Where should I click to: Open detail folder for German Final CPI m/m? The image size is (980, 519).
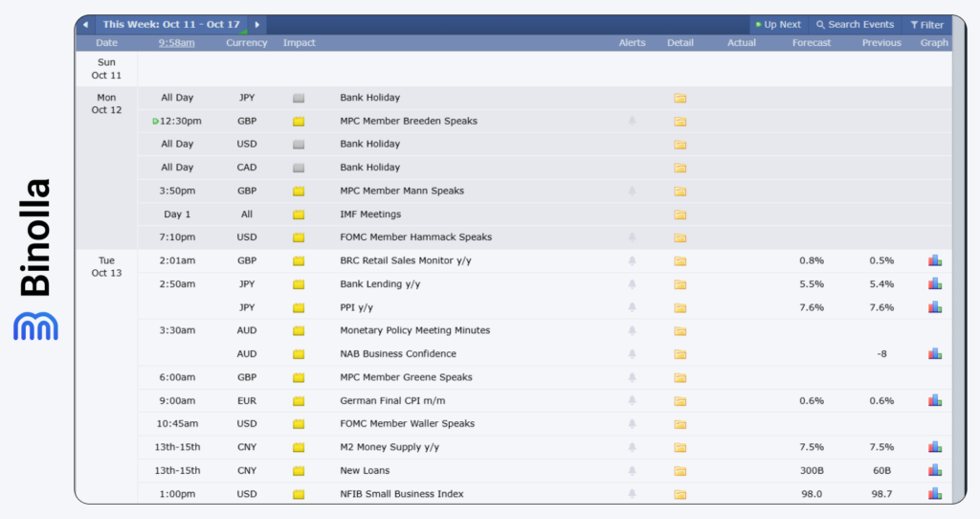[680, 401]
